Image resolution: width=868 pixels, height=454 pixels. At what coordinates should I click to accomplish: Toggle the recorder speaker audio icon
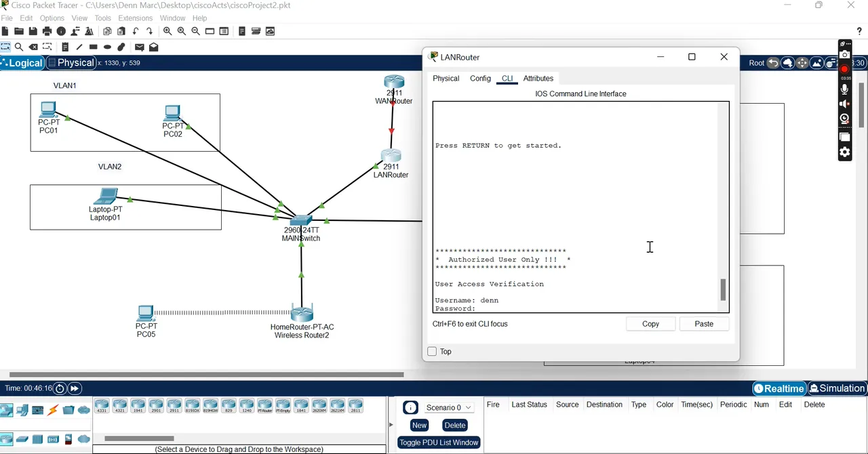point(844,104)
